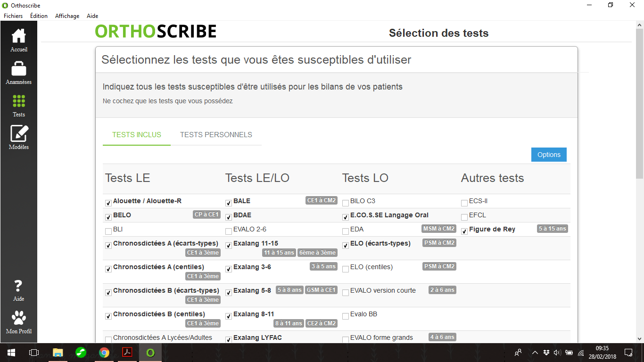The image size is (644, 362).
Task: Show hidden system tray icons chevron
Action: (x=535, y=352)
